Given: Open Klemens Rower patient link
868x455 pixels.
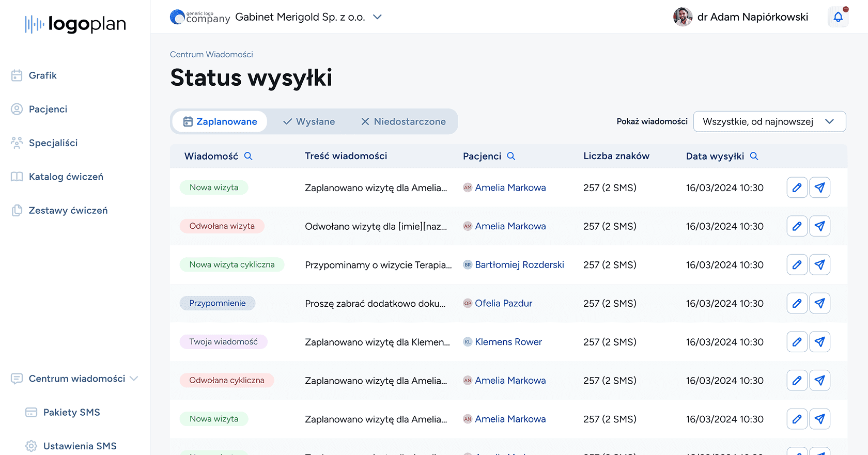Looking at the screenshot, I should (x=508, y=342).
